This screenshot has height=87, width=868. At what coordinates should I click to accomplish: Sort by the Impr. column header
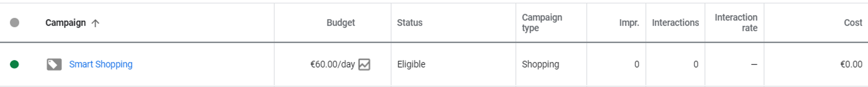click(629, 23)
